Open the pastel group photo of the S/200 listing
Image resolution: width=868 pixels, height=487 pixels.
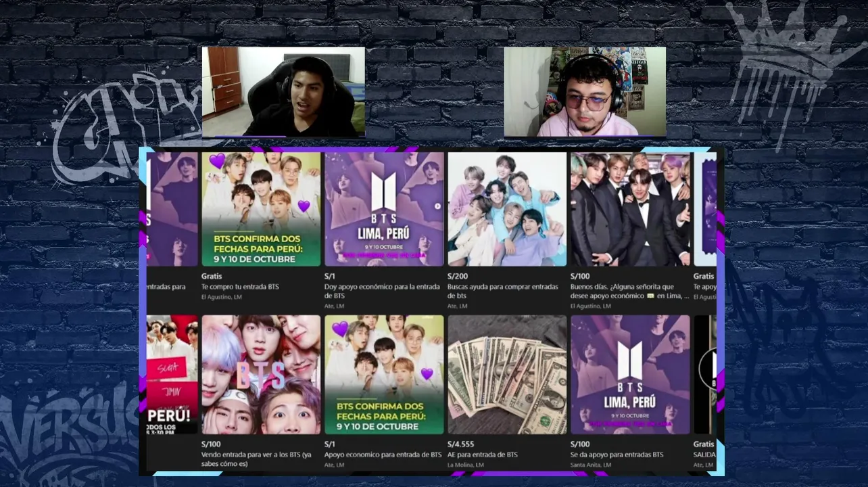click(x=507, y=209)
